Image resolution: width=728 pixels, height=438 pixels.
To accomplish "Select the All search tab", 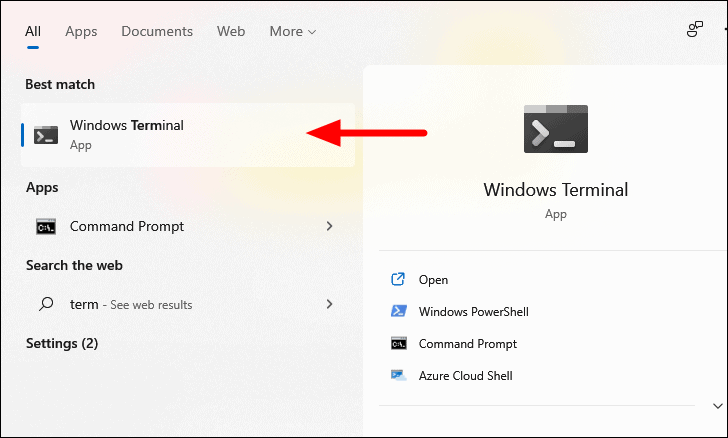I will [x=33, y=31].
